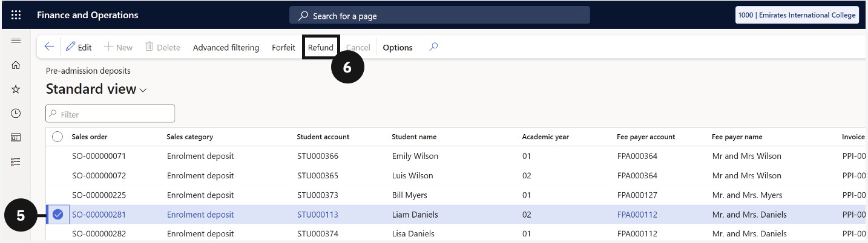Click the grid Filter input field
This screenshot has height=243, width=868.
(110, 114)
